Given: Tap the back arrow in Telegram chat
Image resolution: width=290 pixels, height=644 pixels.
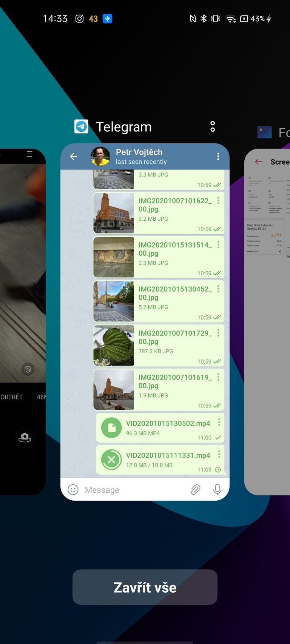Looking at the screenshot, I should (74, 156).
